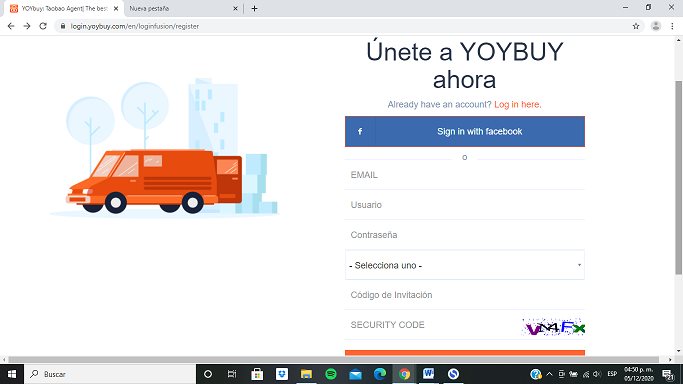Go back using the browser back arrow
The width and height of the screenshot is (683, 384).
pos(11,26)
